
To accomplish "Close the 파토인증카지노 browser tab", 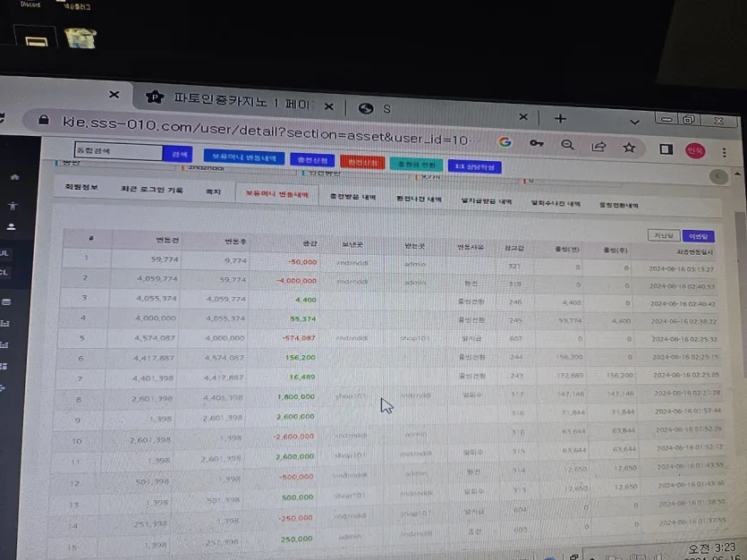I will click(x=328, y=106).
